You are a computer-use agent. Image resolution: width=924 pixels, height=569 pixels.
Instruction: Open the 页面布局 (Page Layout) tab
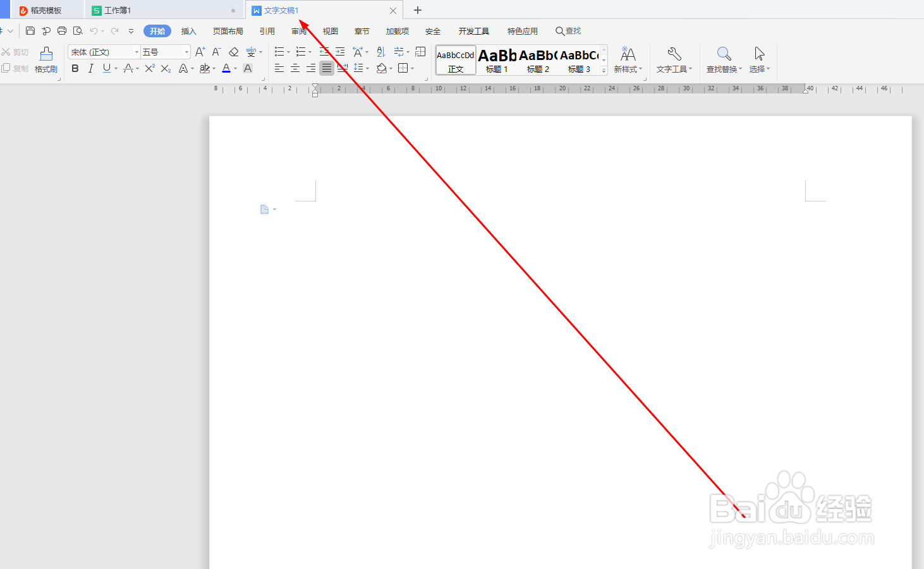(228, 31)
